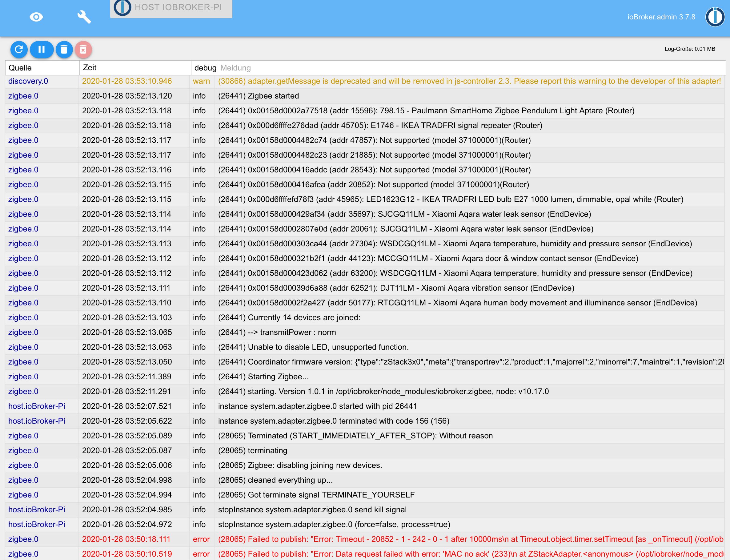
Task: Open the Quelle source filter dropdown
Action: (42, 68)
